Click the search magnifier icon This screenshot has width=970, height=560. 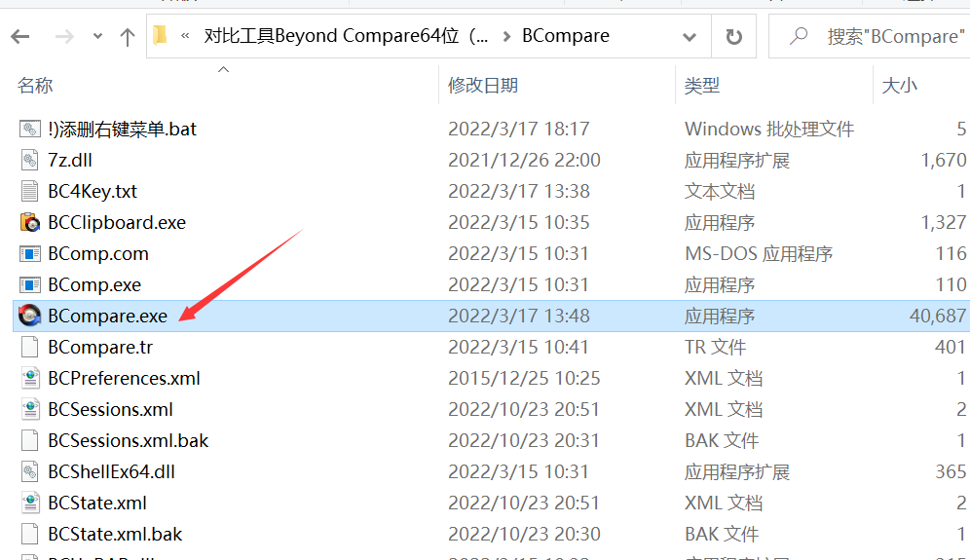[799, 36]
